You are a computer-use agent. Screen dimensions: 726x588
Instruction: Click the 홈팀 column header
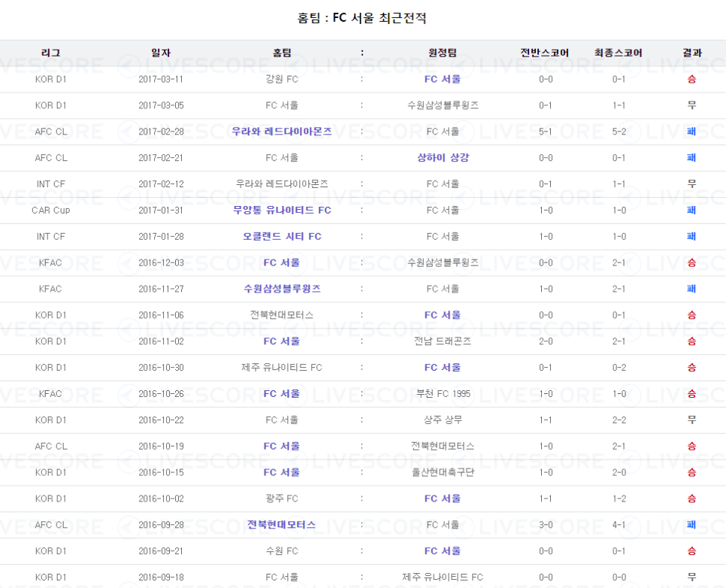pyautogui.click(x=282, y=53)
